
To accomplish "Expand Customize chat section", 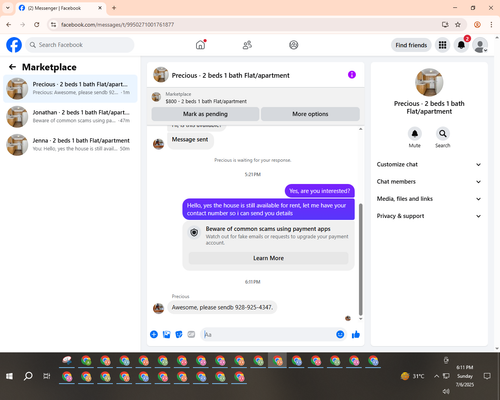I will 429,164.
